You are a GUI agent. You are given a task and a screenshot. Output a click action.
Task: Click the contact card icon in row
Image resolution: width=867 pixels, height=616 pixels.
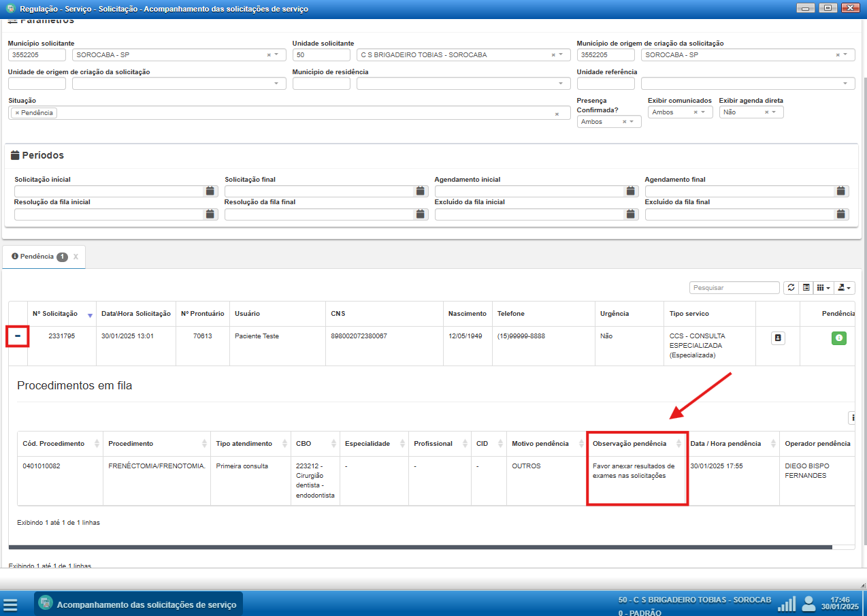(778, 338)
